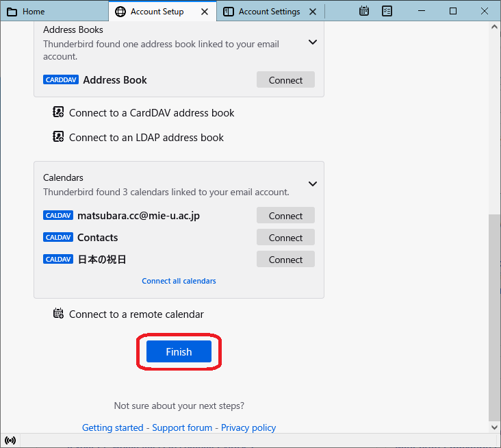Click the Finish button

pos(179,351)
